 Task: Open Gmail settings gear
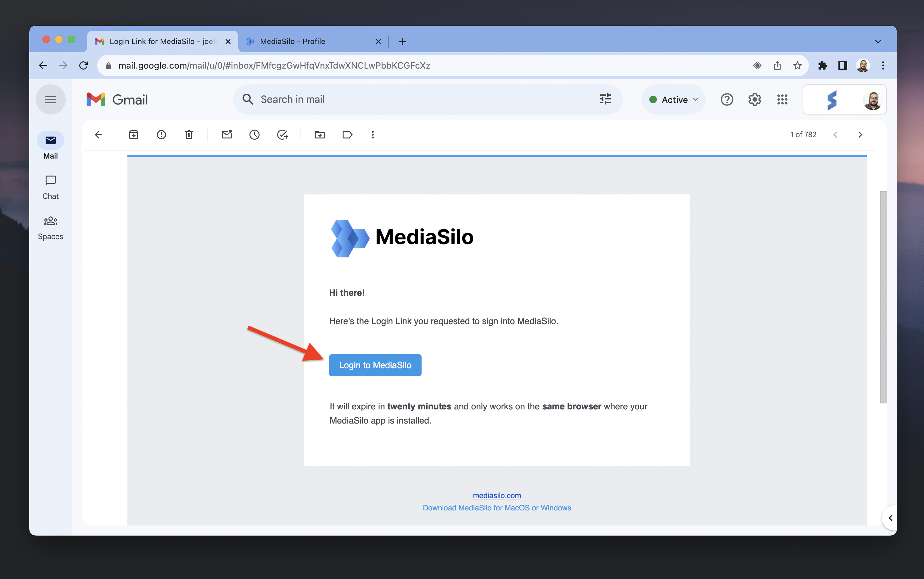(754, 99)
